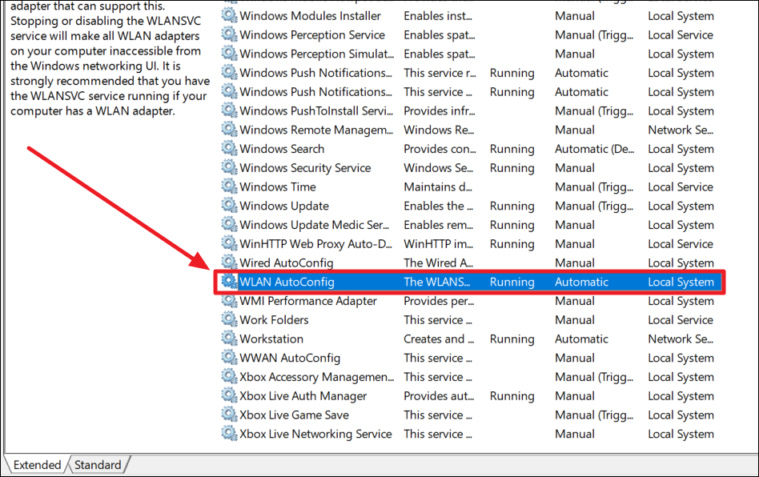Select the WLAN AutoConfig service name
This screenshot has width=759, height=477.
(287, 282)
